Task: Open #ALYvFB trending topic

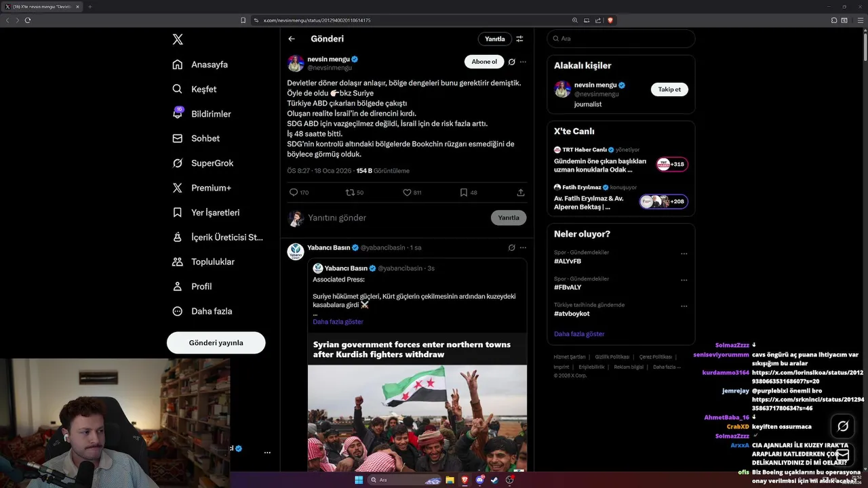Action: (568, 261)
